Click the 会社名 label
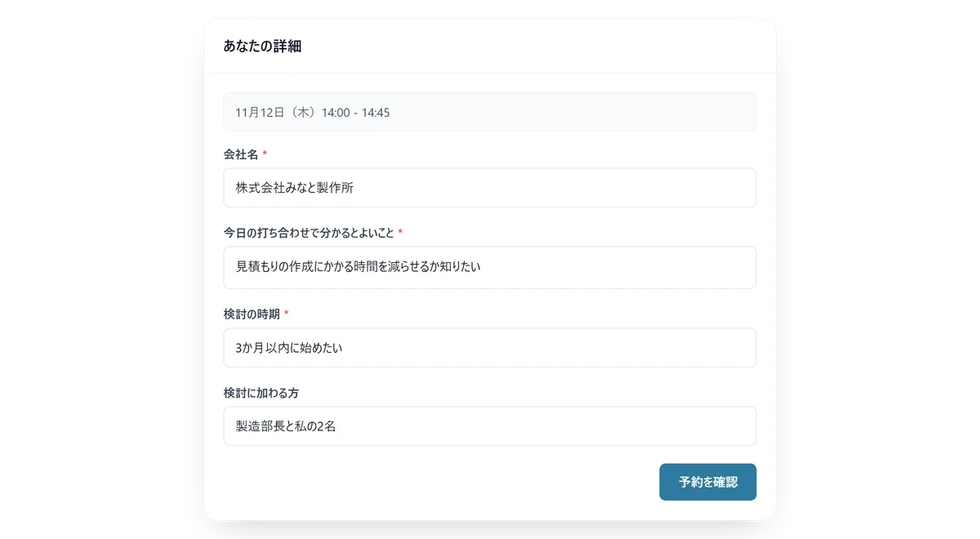 pyautogui.click(x=241, y=154)
